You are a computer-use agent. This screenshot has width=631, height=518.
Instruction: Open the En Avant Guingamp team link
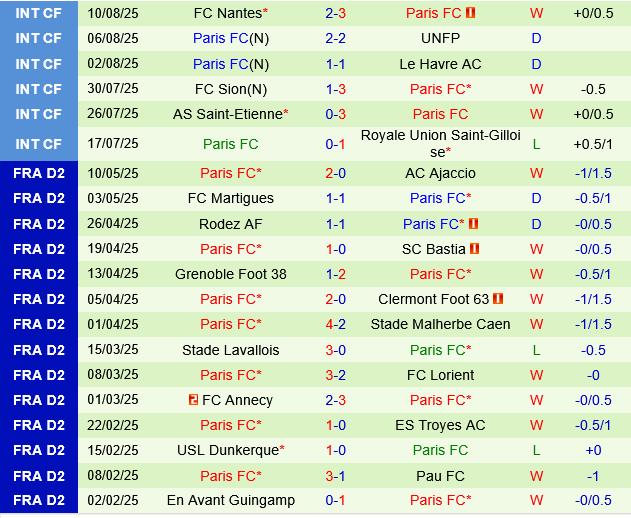tap(230, 501)
